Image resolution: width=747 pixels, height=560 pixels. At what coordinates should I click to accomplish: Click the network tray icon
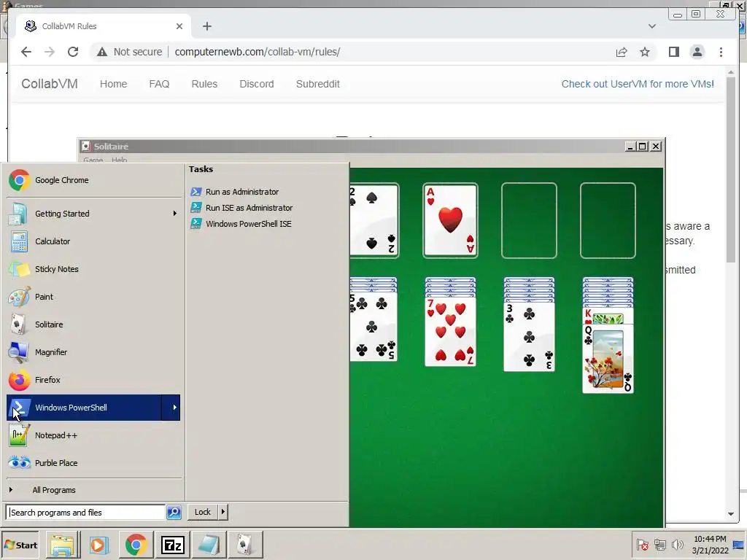click(659, 545)
